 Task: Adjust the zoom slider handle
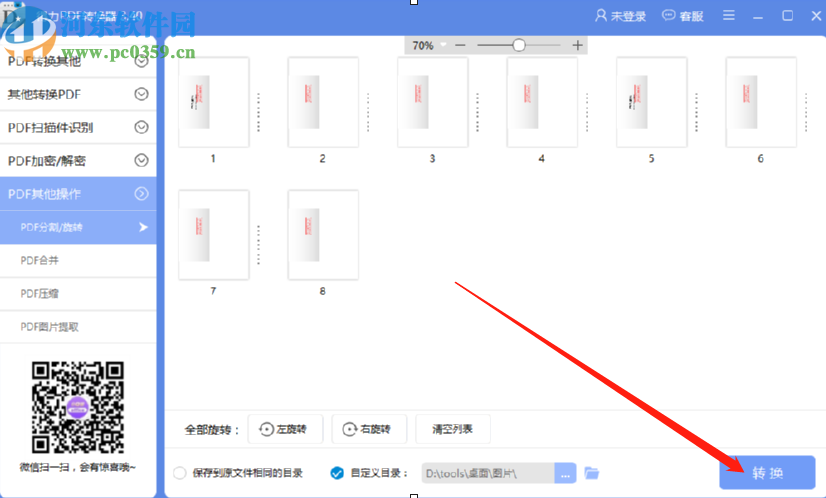519,45
